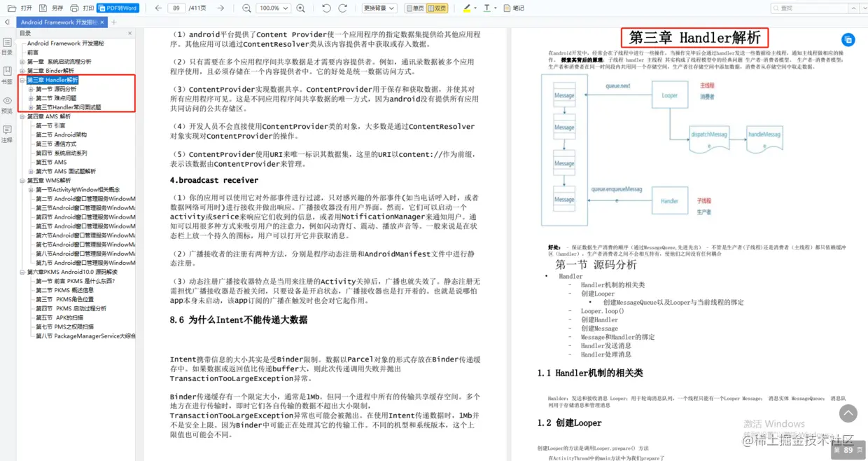Open the 注释 annotations sidebar panel

click(7, 135)
